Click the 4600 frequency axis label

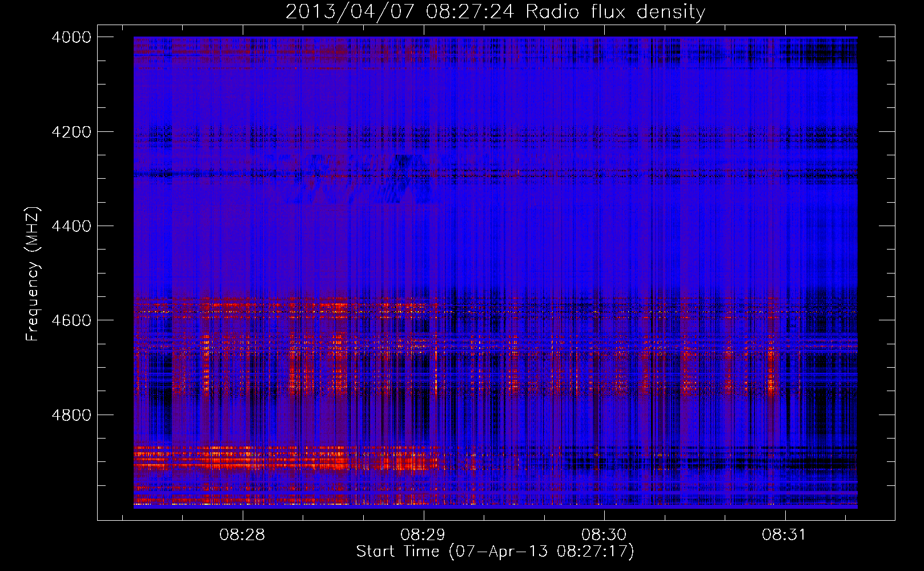pyautogui.click(x=71, y=320)
